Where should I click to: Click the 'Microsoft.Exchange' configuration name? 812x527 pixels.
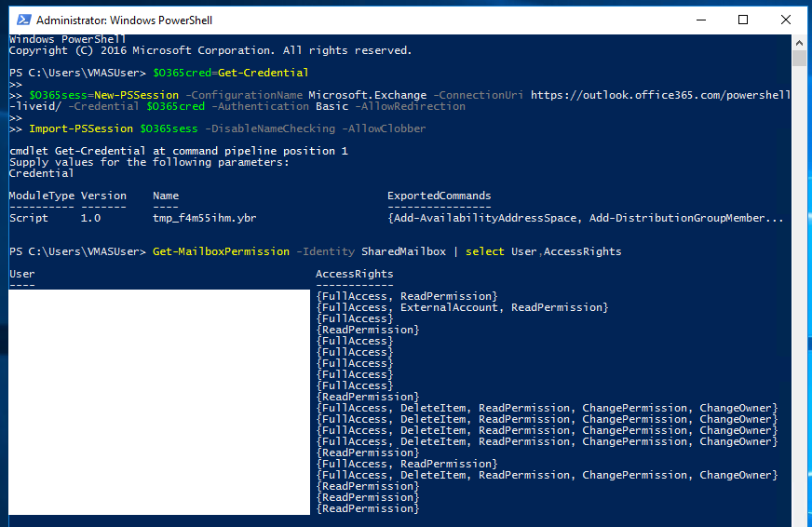tap(368, 95)
